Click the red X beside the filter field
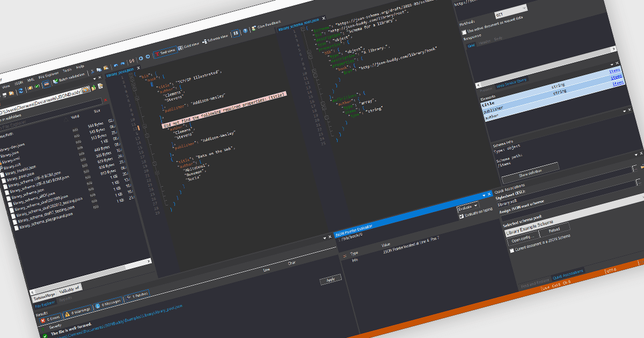Screen dimensions: 644x338 106,99
